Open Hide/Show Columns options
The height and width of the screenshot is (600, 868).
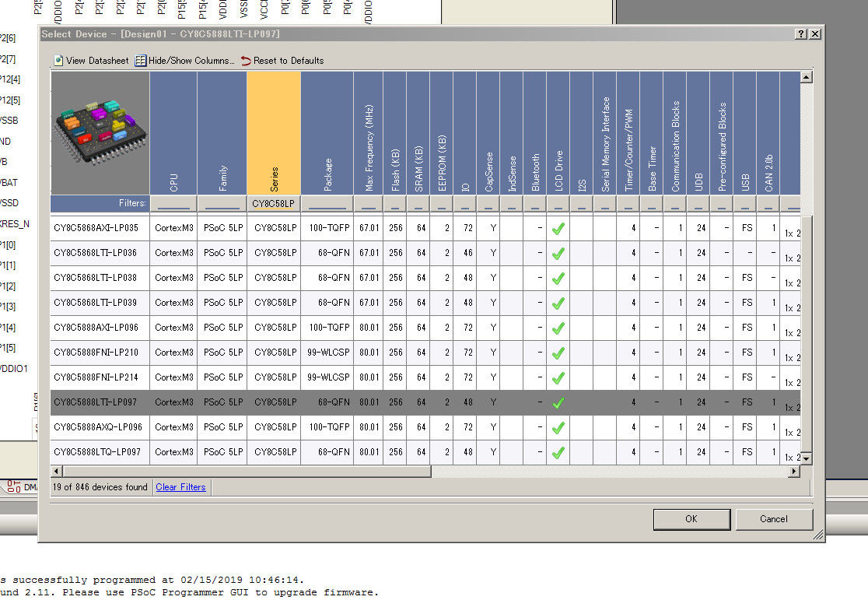point(184,61)
